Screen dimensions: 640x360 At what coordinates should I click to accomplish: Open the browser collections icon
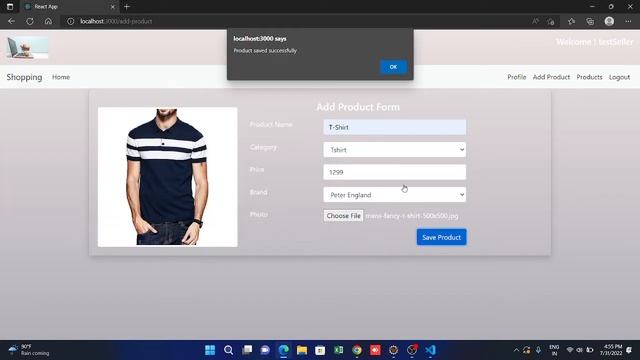pos(590,21)
